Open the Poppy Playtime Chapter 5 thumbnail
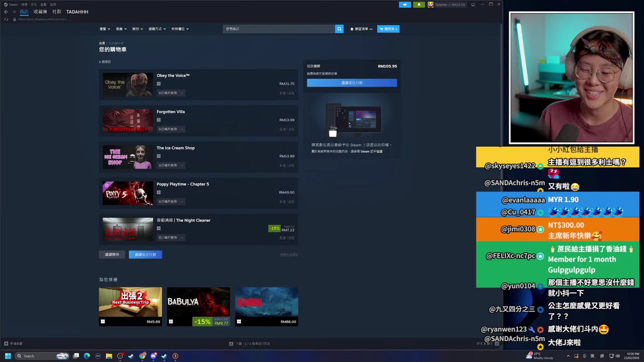Screen dimensions: 644x362 click(128, 193)
